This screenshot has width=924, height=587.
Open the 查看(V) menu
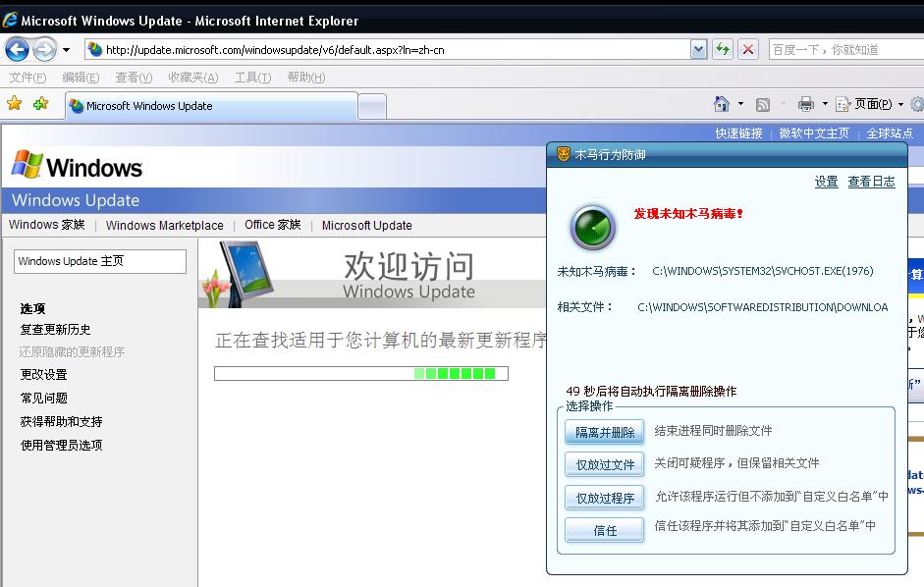pos(134,78)
